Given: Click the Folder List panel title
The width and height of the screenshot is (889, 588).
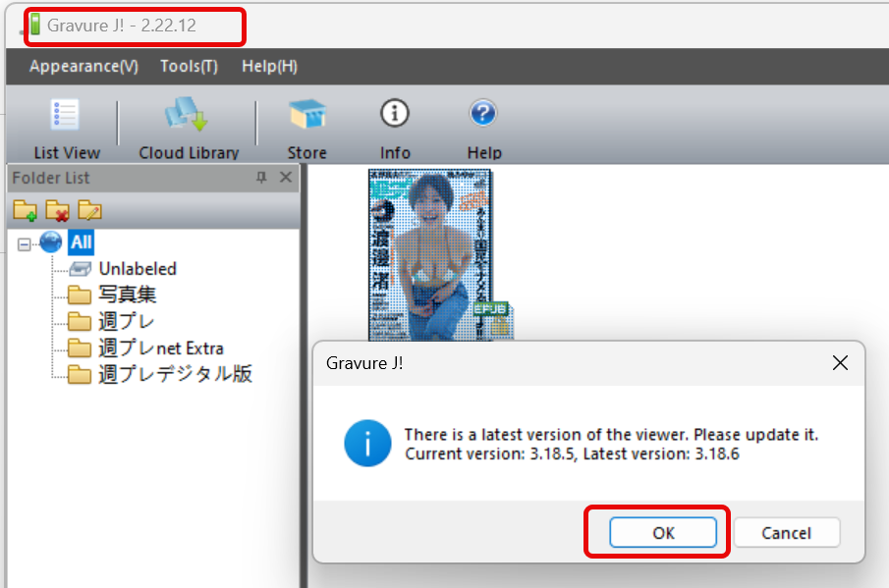Looking at the screenshot, I should (x=50, y=178).
